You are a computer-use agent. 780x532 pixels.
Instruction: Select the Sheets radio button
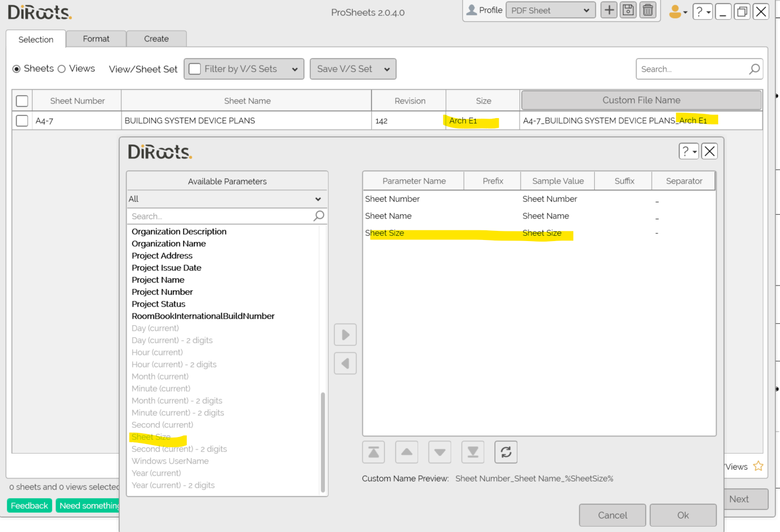(17, 69)
